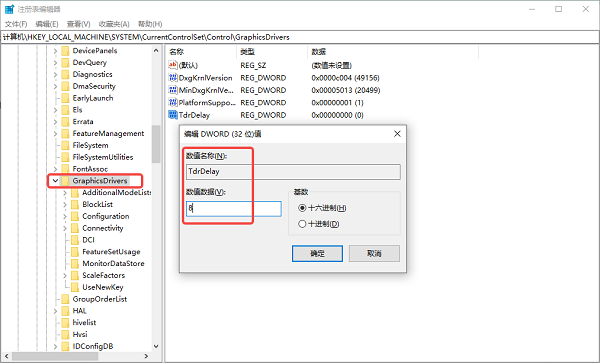
Task: Expand the Configuration tree node
Action: [x=65, y=216]
